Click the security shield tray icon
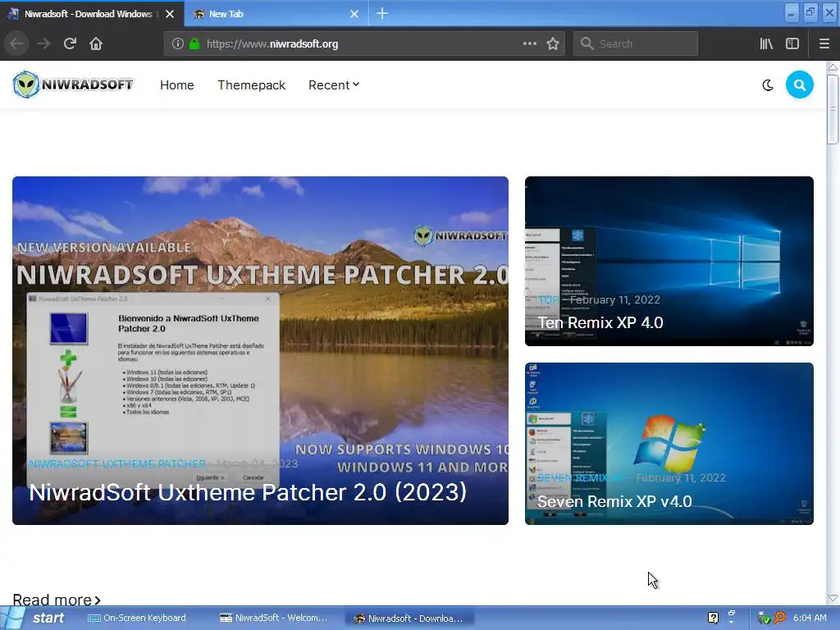This screenshot has height=630, width=840. tap(764, 619)
